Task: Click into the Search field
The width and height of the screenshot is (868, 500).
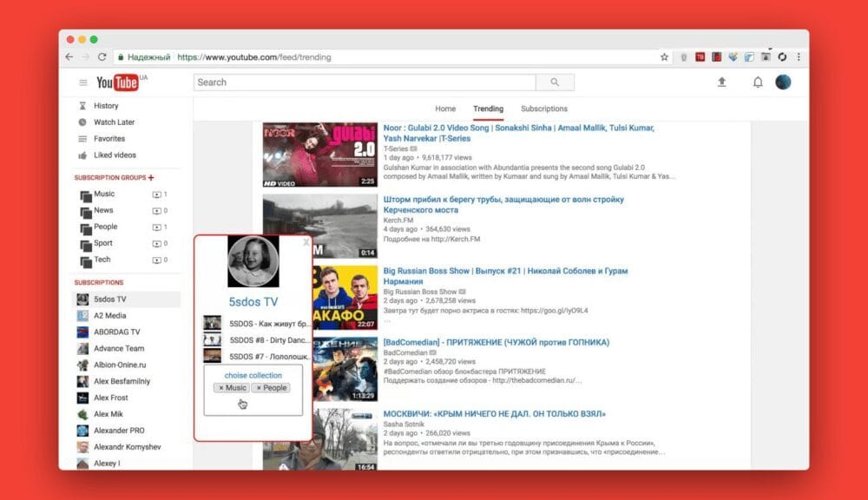Action: point(365,82)
